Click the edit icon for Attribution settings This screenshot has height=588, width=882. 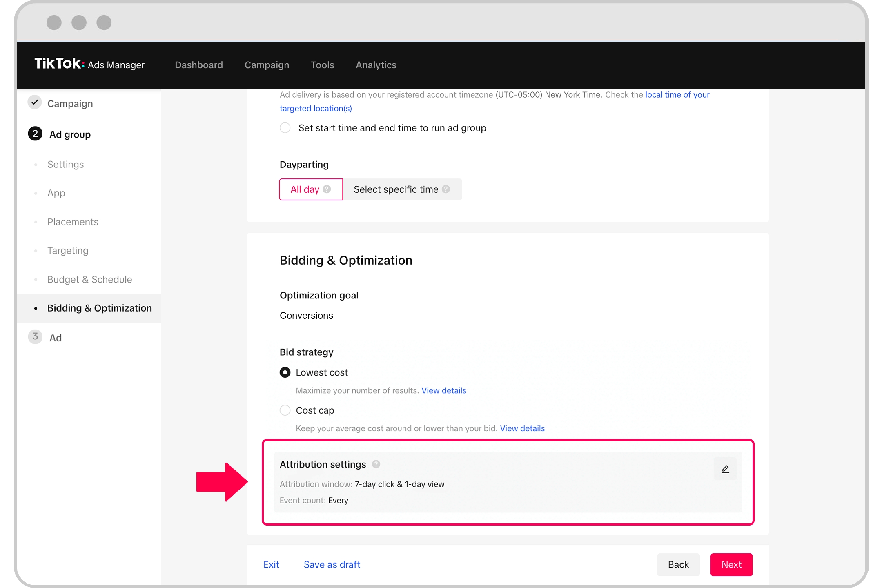point(725,469)
